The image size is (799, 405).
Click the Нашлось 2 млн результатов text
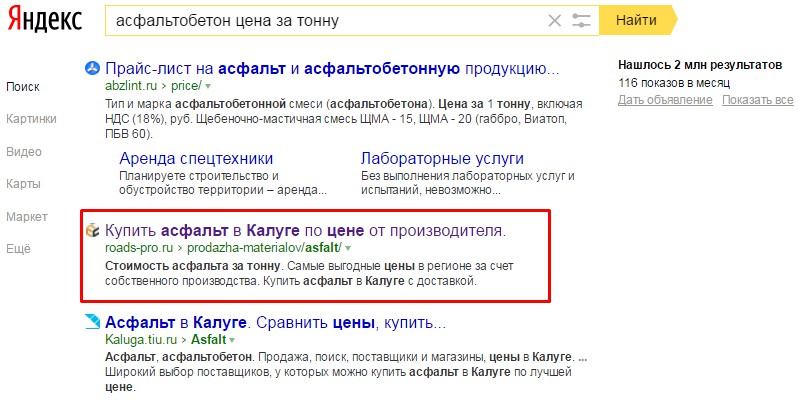[700, 65]
